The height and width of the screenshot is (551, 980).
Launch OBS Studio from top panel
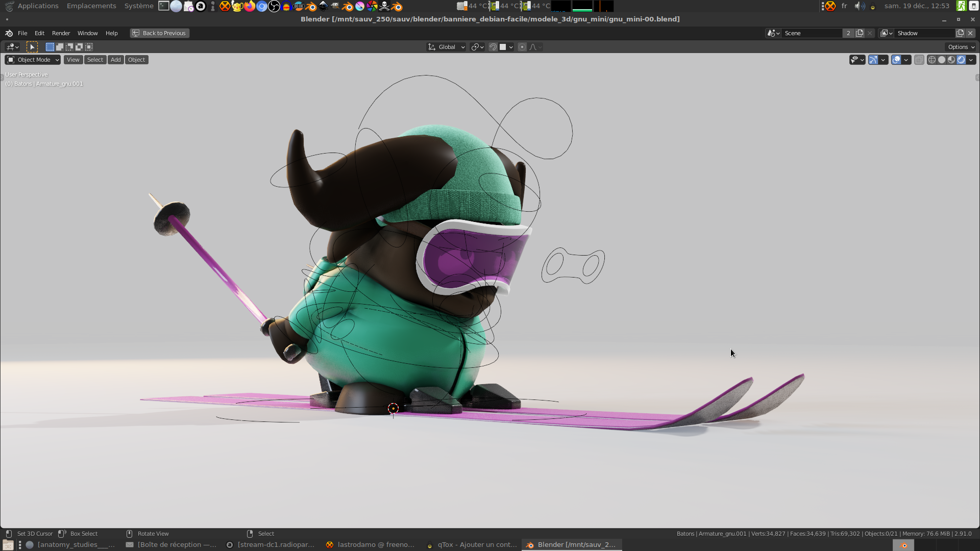[x=274, y=6]
